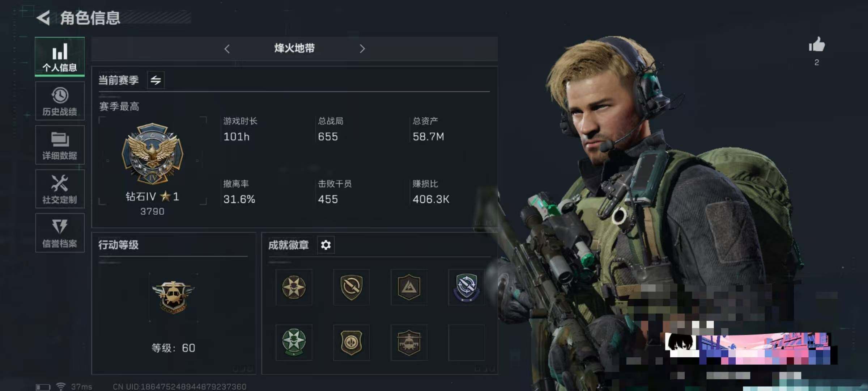
Task: Open the 成就徽章 settings gear
Action: point(326,245)
